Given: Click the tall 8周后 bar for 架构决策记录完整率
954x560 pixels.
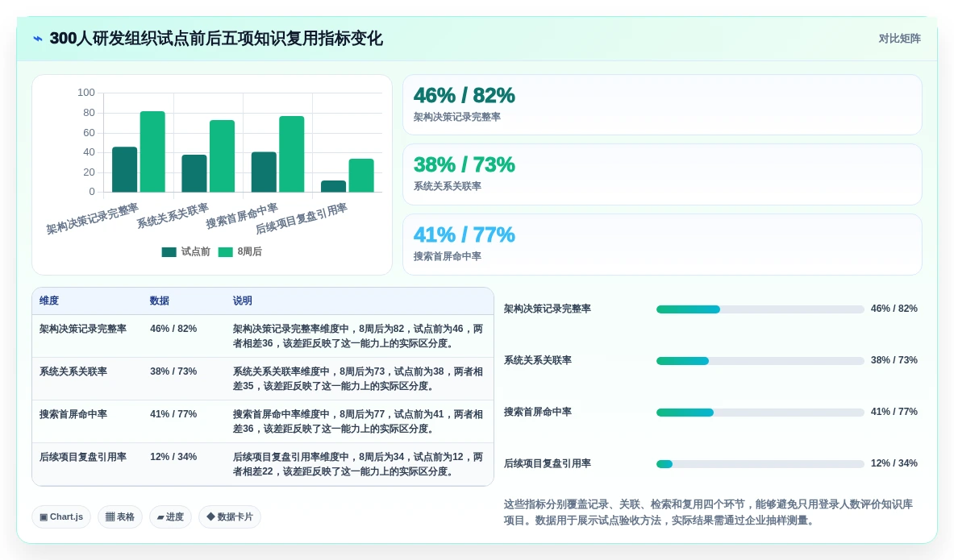Looking at the screenshot, I should click(x=152, y=152).
